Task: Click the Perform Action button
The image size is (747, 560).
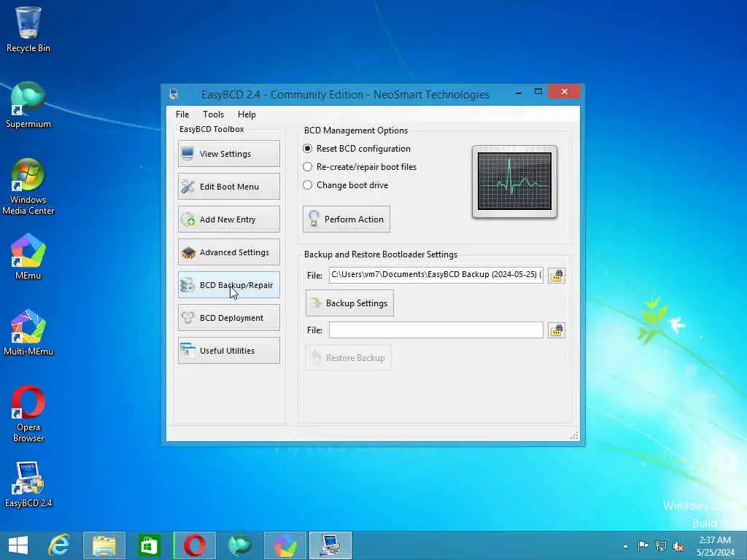Action: pos(347,219)
